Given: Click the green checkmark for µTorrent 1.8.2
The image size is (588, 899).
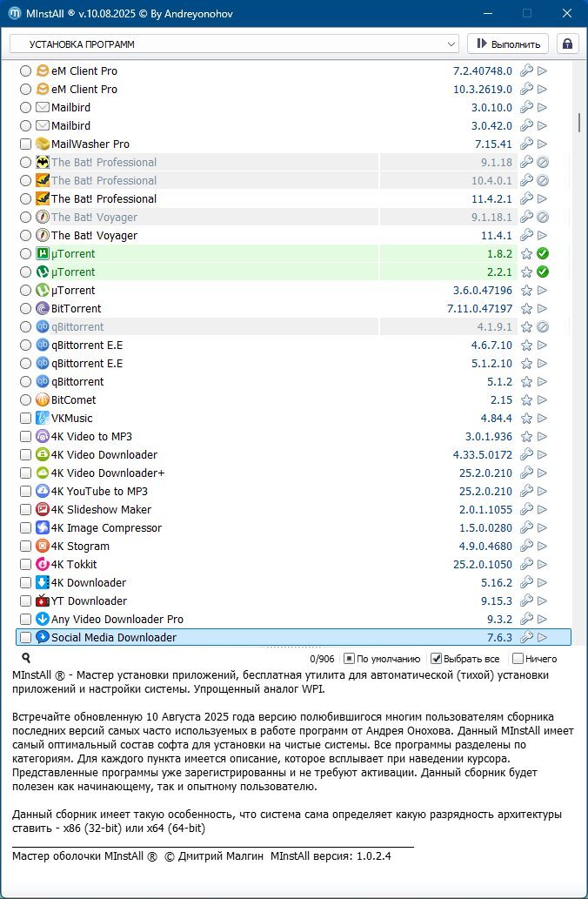Looking at the screenshot, I should coord(543,254).
